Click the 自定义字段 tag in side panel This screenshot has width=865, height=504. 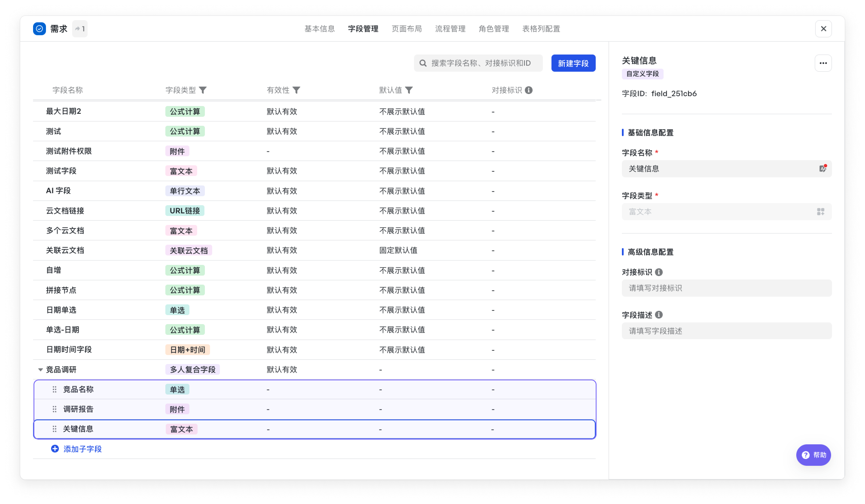643,74
